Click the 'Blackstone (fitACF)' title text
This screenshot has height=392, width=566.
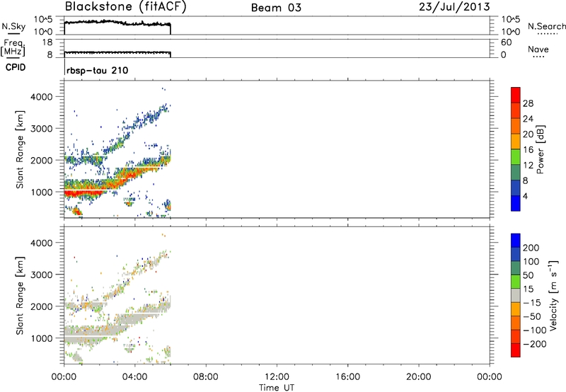click(126, 7)
